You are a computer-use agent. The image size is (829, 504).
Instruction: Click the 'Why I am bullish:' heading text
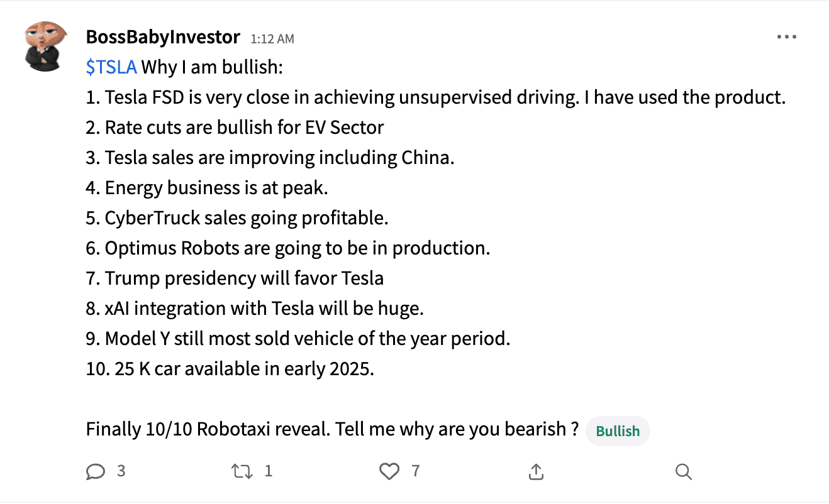212,67
